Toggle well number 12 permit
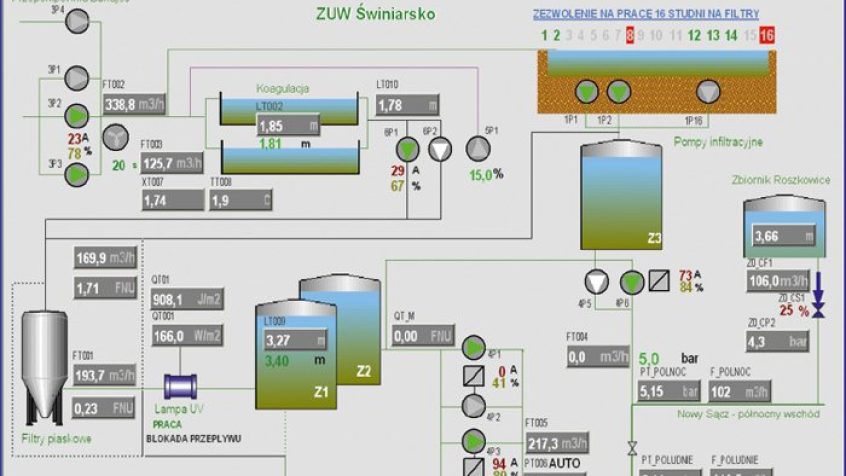The height and width of the screenshot is (476, 846). tap(694, 36)
